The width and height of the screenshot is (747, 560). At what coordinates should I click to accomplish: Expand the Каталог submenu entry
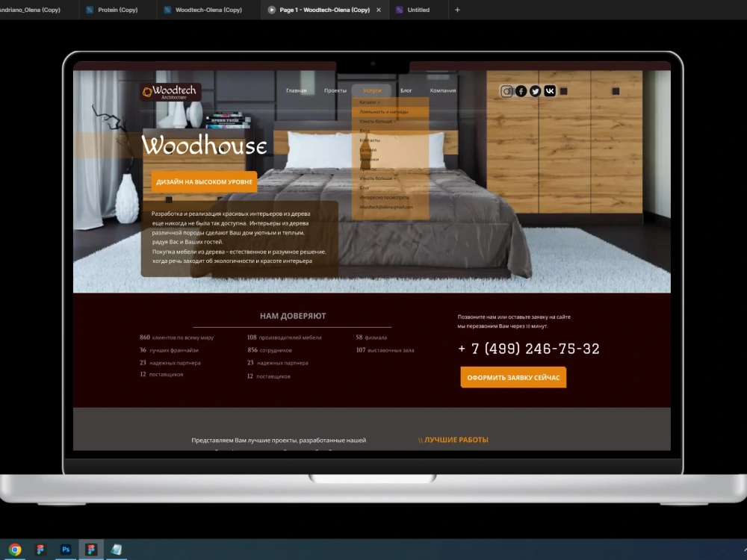(x=370, y=102)
